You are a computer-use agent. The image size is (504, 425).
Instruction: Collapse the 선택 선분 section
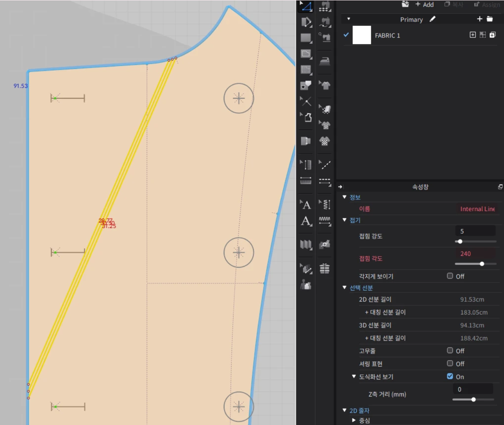[345, 288]
